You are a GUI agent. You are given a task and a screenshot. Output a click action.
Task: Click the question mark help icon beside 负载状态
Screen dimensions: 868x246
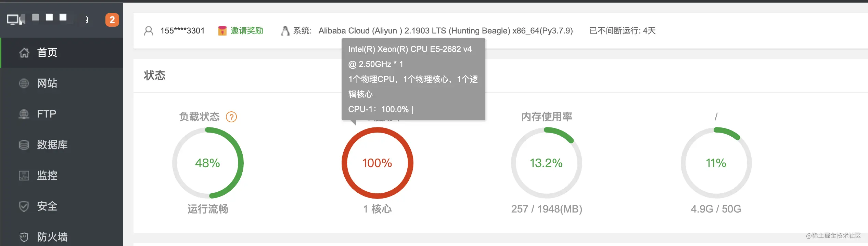231,117
